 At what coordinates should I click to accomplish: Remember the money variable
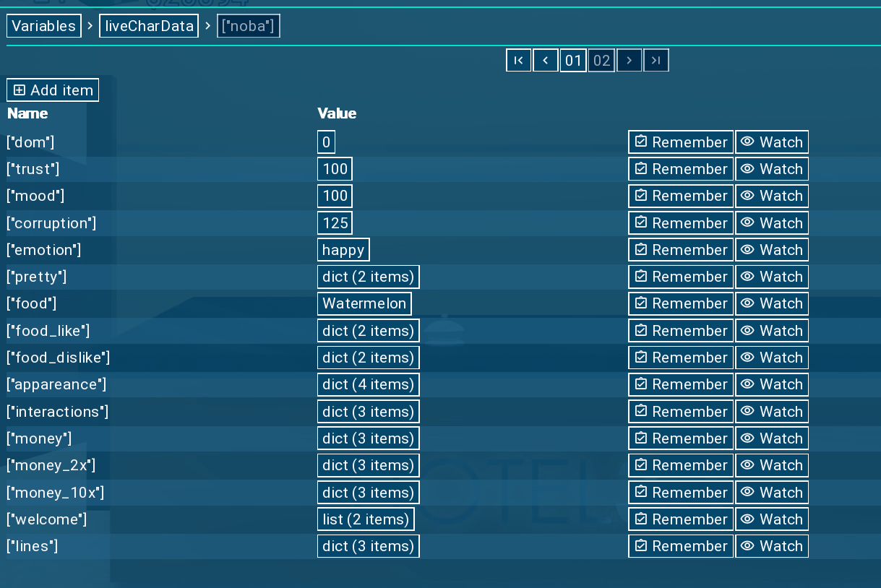pos(681,438)
